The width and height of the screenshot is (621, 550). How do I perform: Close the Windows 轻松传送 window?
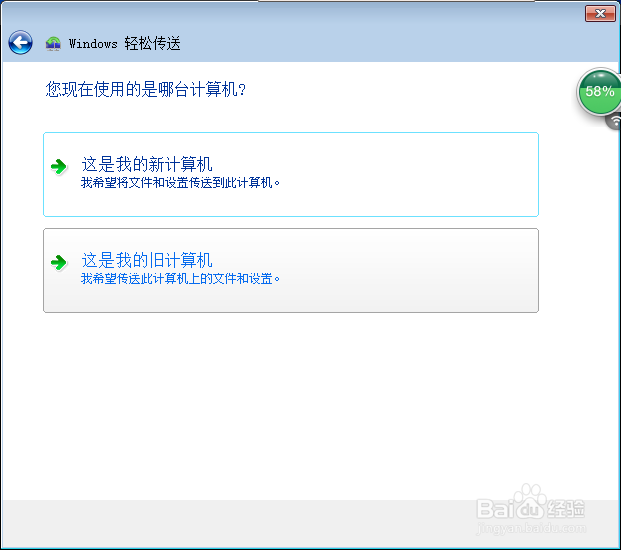tap(600, 14)
